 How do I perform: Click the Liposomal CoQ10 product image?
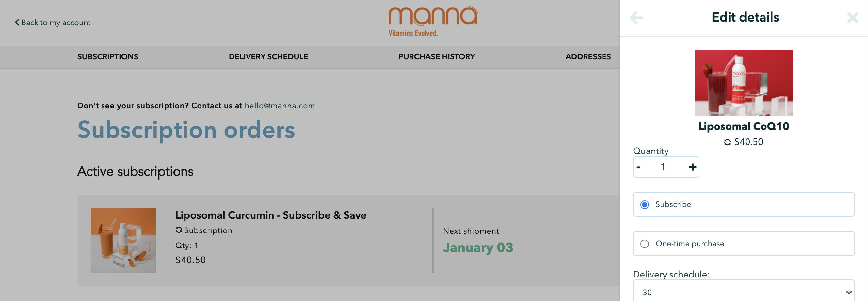pos(744,83)
